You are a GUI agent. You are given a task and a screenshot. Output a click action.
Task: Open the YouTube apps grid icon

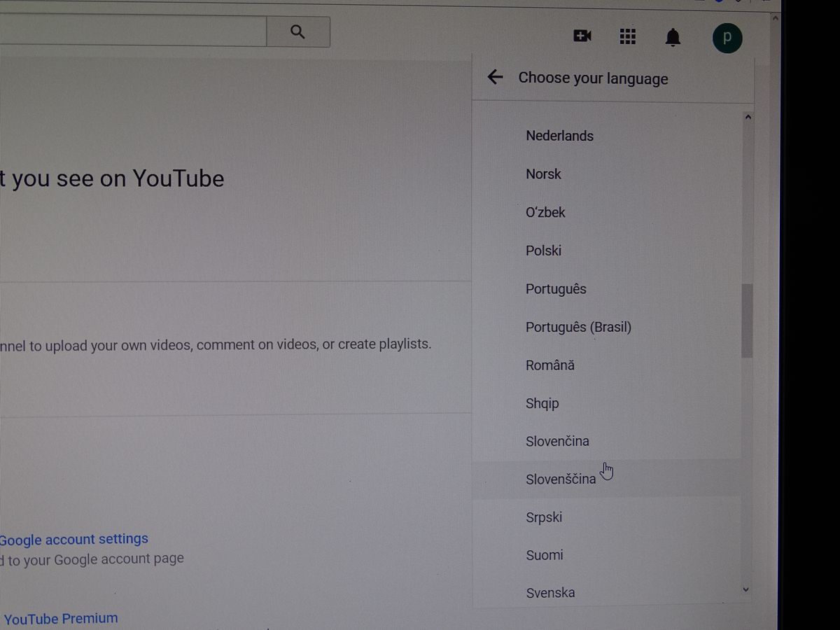[628, 36]
